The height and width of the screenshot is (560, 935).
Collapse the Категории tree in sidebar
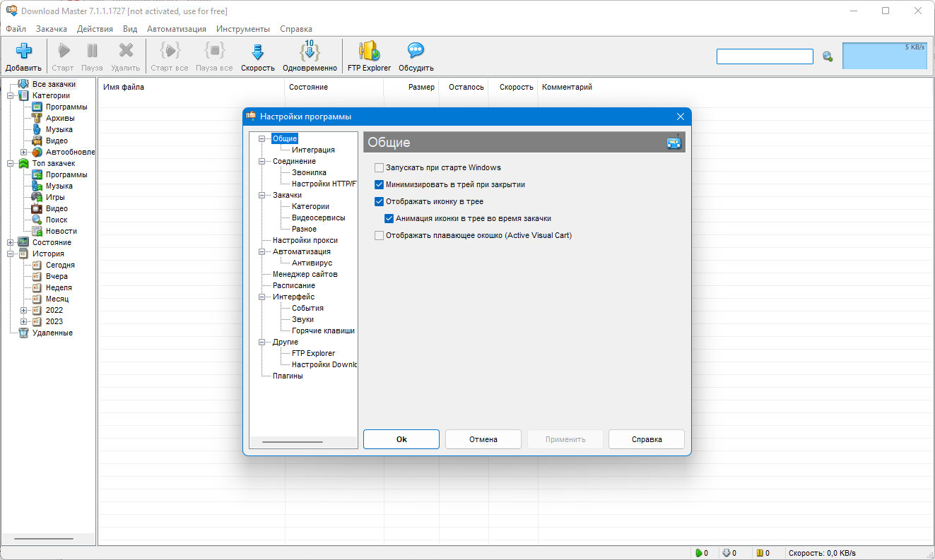coord(10,95)
